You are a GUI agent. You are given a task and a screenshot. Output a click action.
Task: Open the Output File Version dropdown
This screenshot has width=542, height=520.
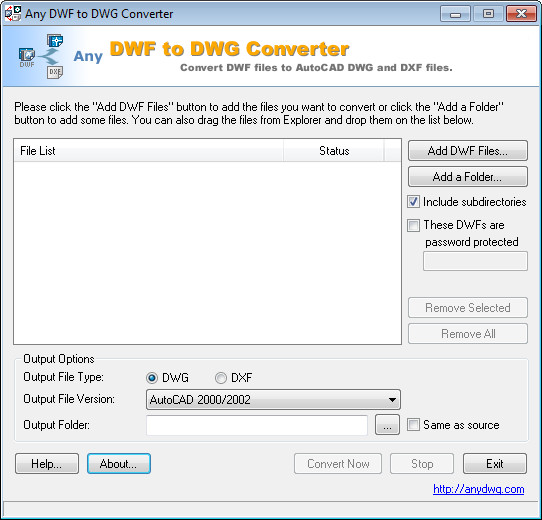[273, 400]
